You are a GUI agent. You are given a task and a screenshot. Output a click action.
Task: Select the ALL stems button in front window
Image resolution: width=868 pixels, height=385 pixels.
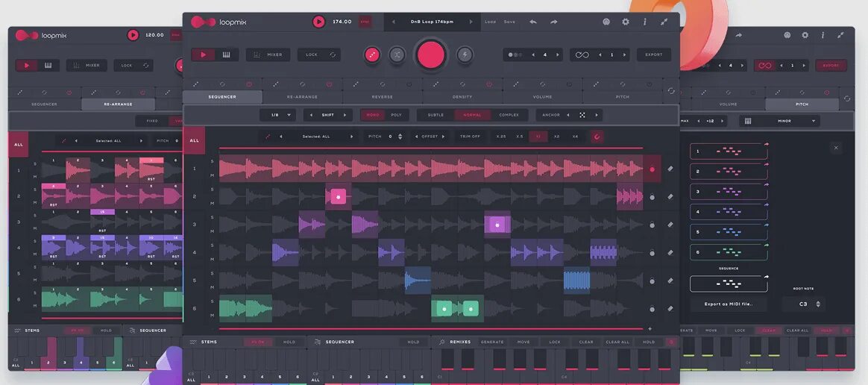[195, 140]
